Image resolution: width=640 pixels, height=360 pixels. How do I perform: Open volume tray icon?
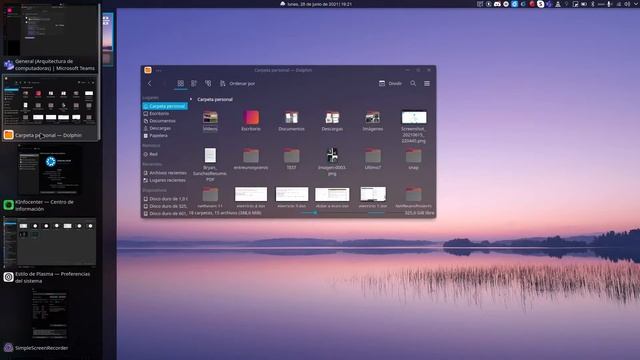click(x=627, y=4)
